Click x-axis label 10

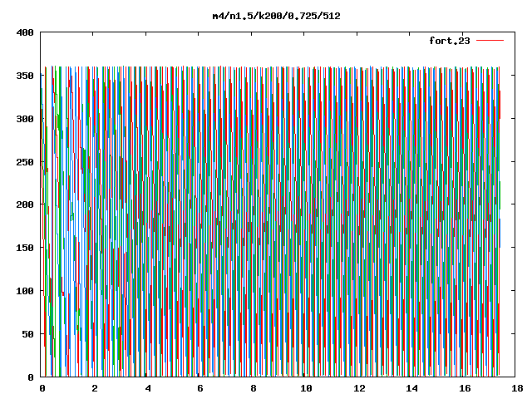(x=306, y=388)
